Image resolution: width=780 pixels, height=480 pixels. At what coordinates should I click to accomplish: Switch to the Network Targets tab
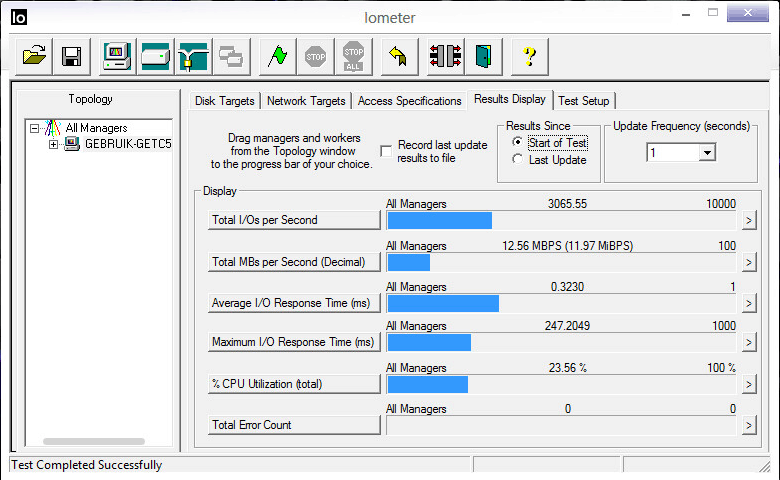(306, 101)
